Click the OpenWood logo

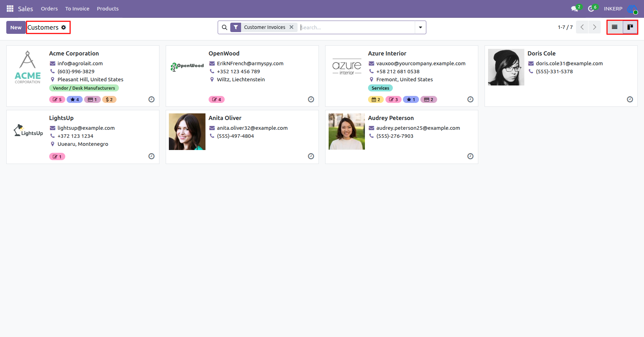point(187,66)
